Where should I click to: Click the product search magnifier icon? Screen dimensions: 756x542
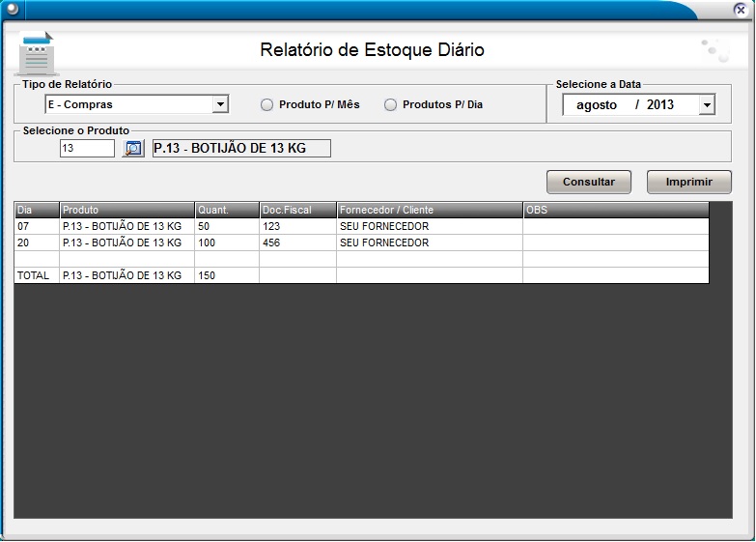pyautogui.click(x=133, y=148)
